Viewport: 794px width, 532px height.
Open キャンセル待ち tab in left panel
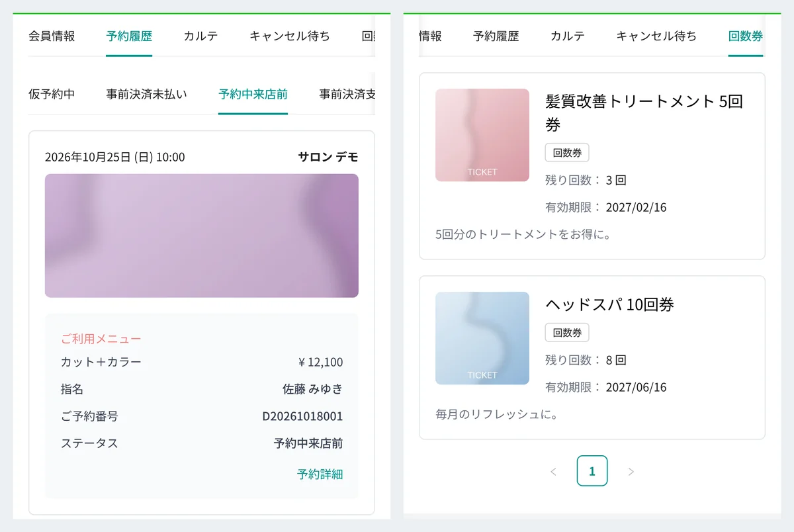(x=290, y=36)
